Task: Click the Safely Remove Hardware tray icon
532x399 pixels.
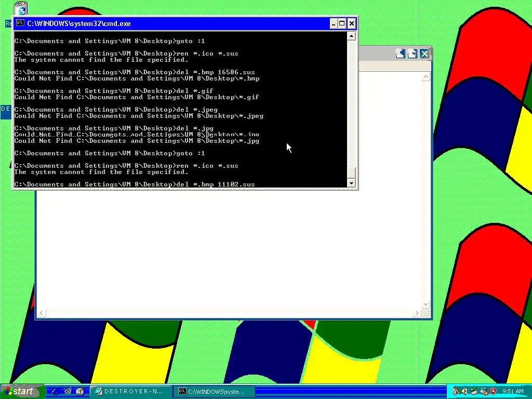Action: coord(474,391)
